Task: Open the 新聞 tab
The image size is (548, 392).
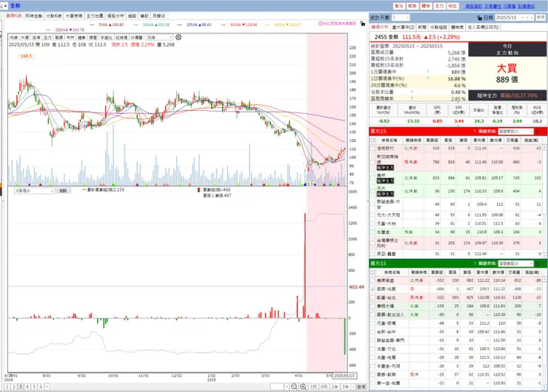Action: point(422,27)
